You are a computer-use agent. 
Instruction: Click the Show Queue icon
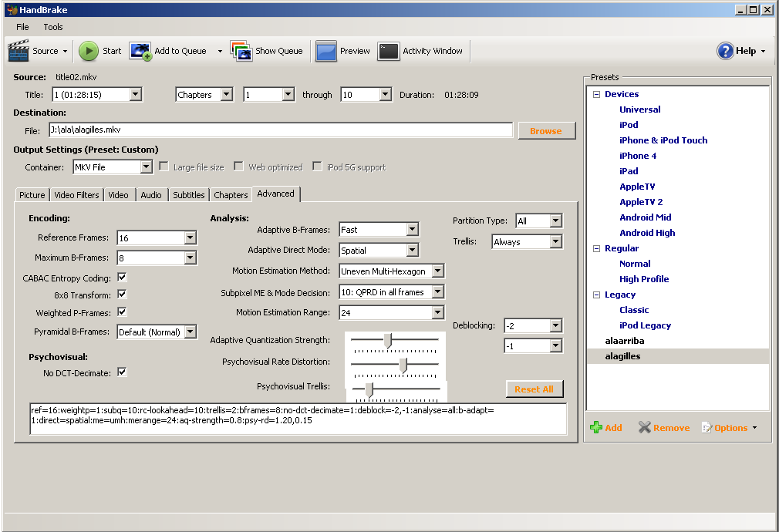pyautogui.click(x=241, y=51)
